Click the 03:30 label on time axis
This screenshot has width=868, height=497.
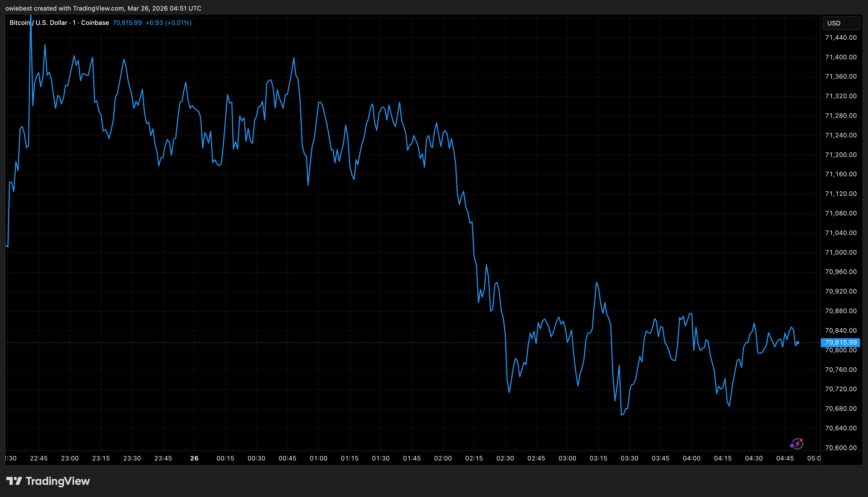pyautogui.click(x=629, y=458)
